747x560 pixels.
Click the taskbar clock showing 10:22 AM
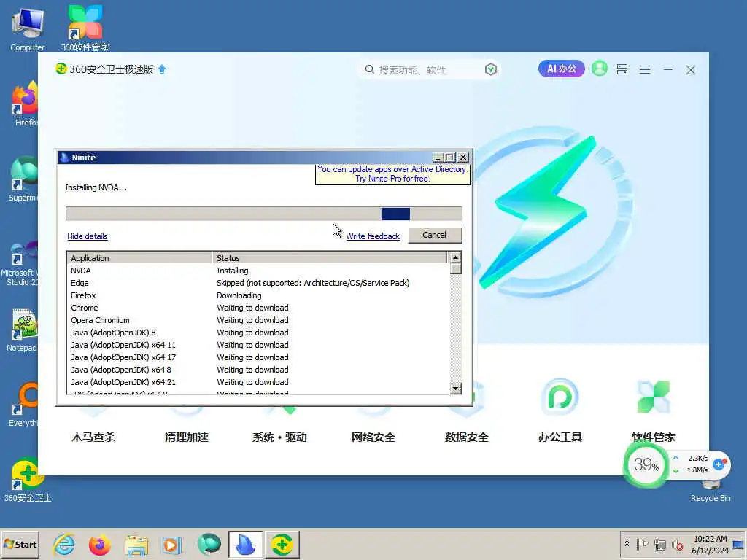tap(710, 544)
